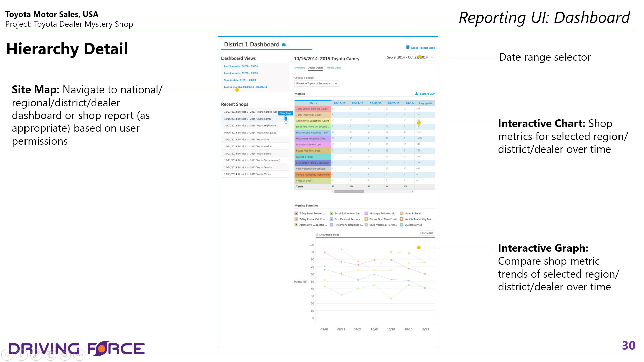Switch to the Overview tab
Screen dimensions: 644x362
(300, 68)
